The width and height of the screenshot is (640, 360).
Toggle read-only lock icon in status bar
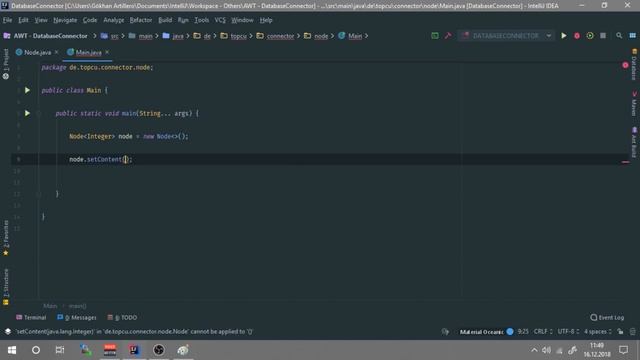620,331
